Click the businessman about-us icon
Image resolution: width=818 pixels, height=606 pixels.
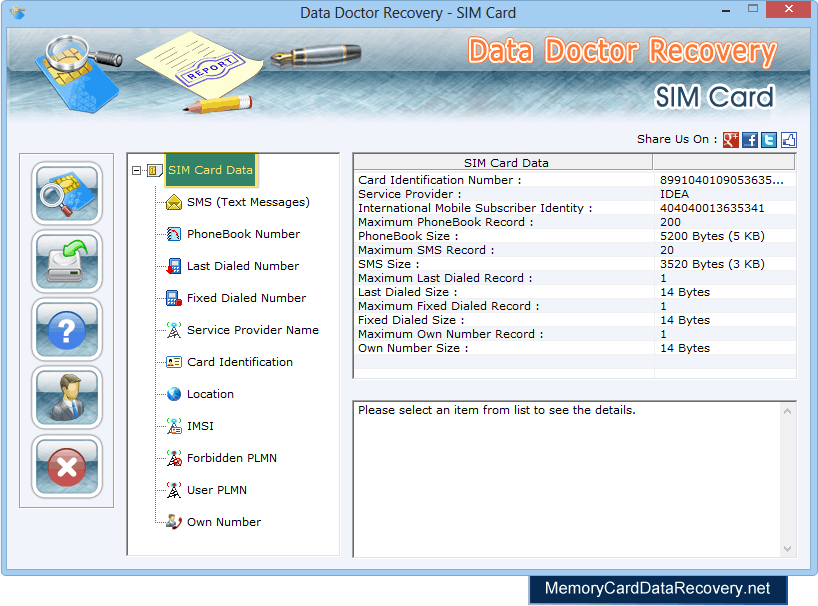click(67, 398)
